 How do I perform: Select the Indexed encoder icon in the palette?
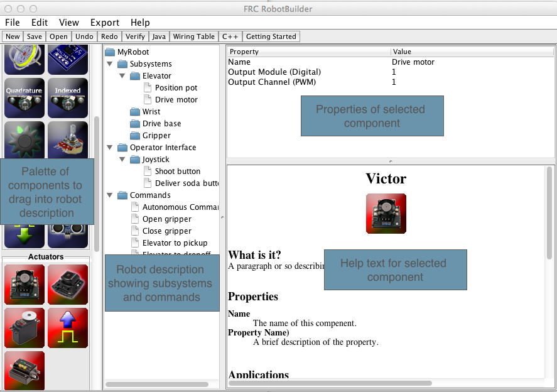tap(67, 98)
